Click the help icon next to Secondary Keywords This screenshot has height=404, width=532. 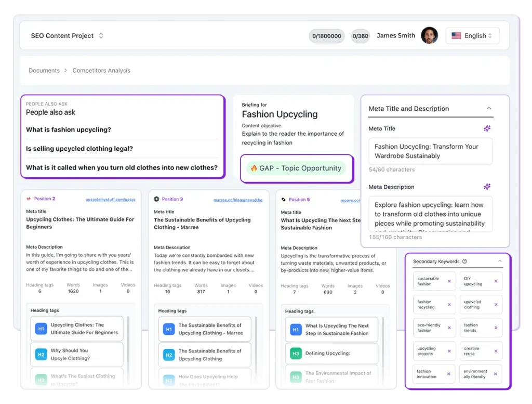(x=464, y=262)
